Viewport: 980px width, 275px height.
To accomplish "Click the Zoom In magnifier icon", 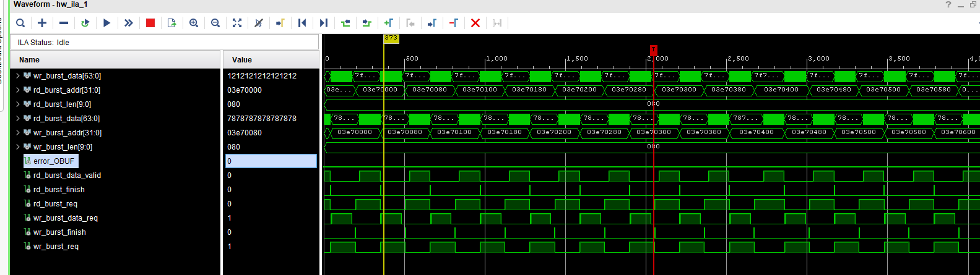I will (x=194, y=23).
